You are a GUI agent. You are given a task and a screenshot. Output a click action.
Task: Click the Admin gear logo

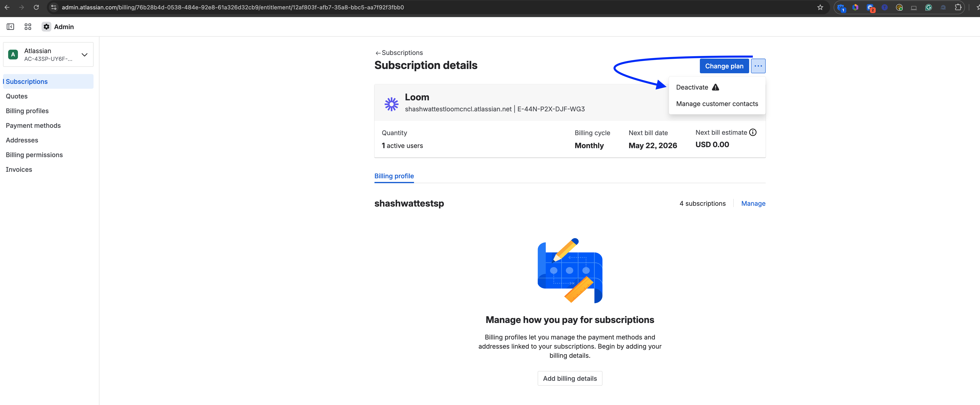click(x=46, y=27)
